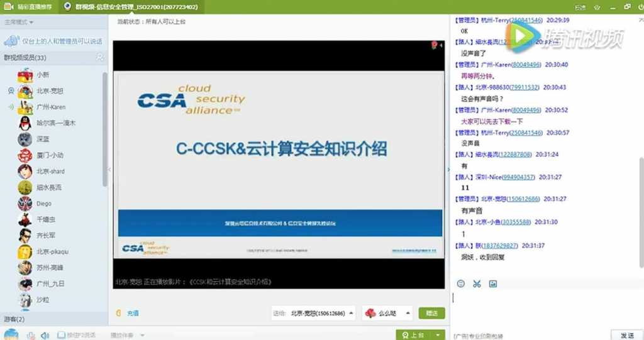
Task: Click the red flower gift icon
Action: coord(370,314)
